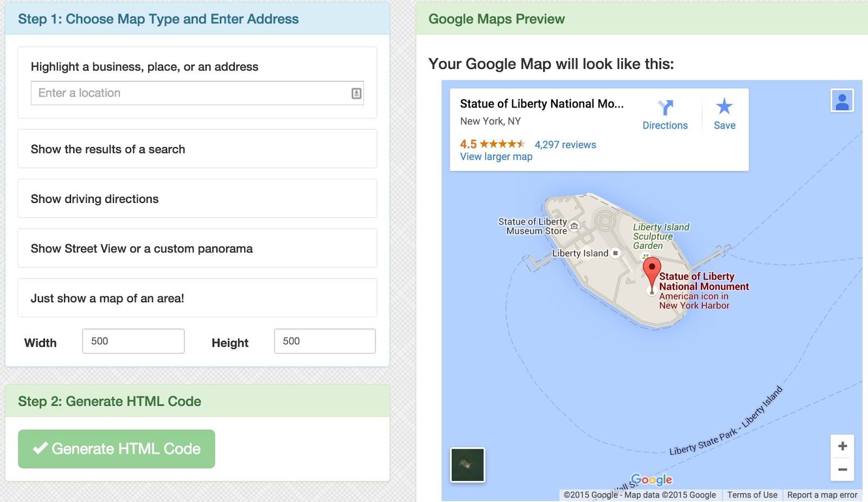Image resolution: width=868 pixels, height=502 pixels.
Task: Click the red Statue of Liberty pin
Action: point(652,270)
